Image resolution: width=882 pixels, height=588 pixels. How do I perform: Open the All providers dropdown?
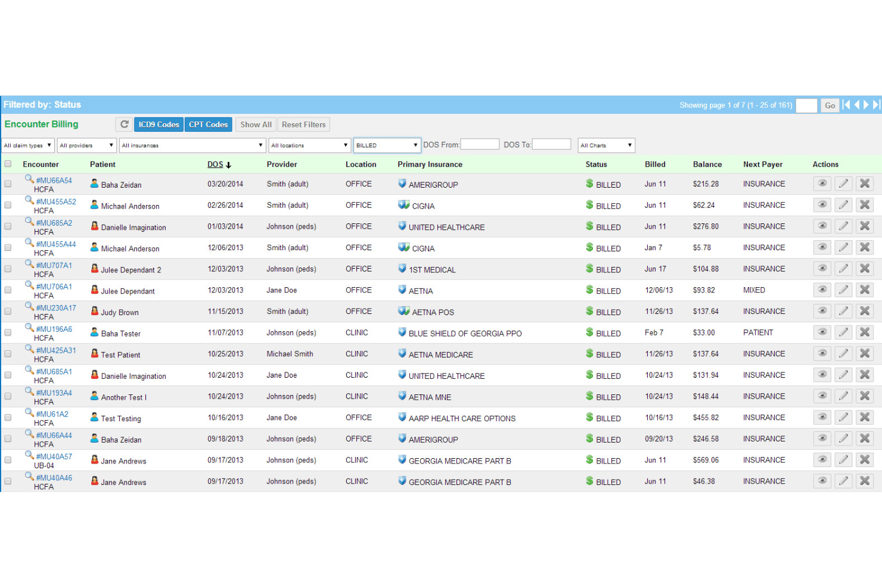click(87, 145)
